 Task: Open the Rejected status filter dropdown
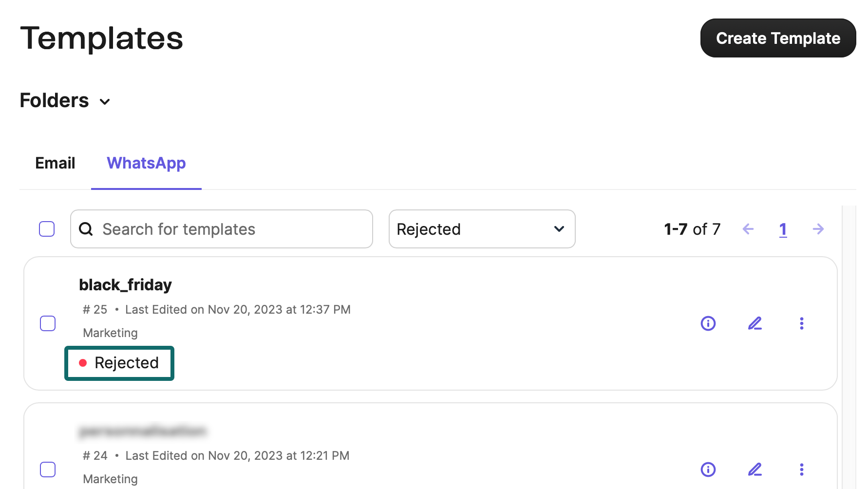(482, 229)
